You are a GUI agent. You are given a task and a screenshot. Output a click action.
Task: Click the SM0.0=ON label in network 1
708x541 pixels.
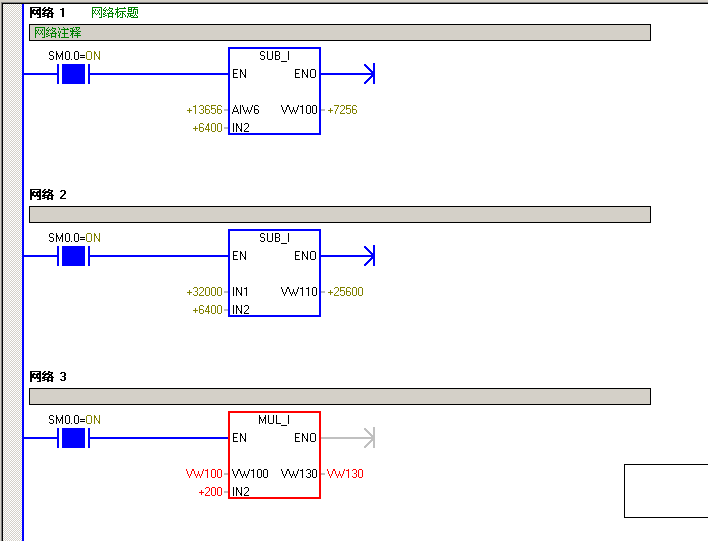point(75,56)
